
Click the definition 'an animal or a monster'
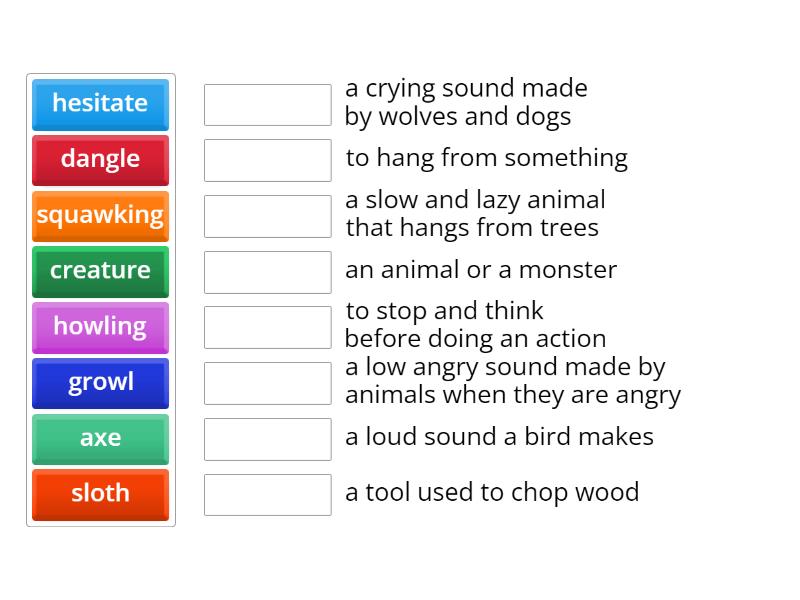(x=481, y=269)
